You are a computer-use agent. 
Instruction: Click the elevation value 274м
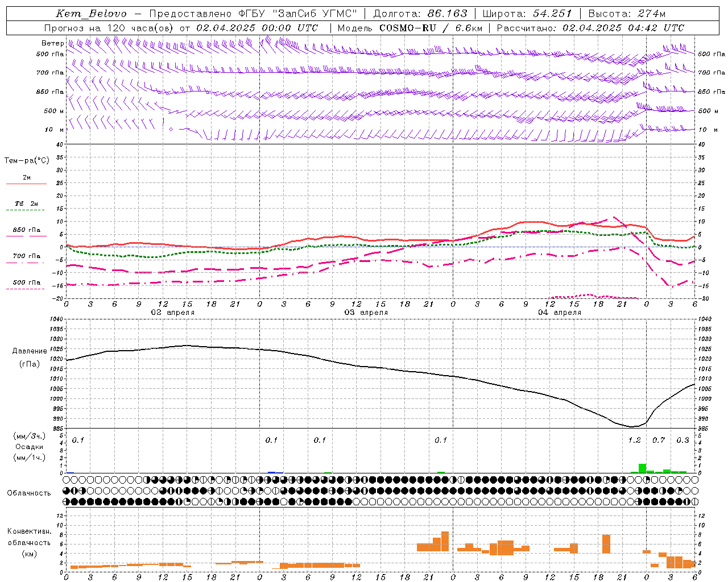(651, 14)
